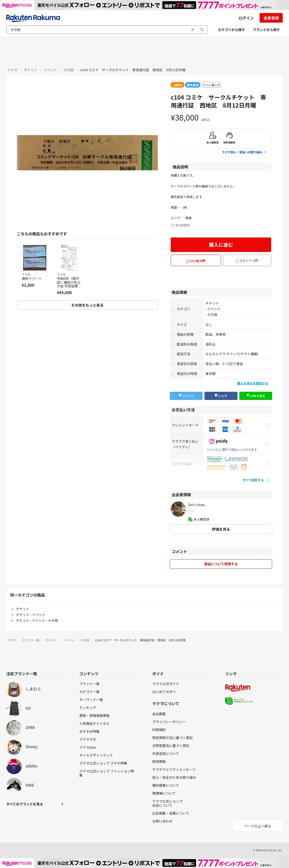The height and width of the screenshot is (868, 289).
Task: Click the ページの上へ戻る button
Action: point(258,826)
